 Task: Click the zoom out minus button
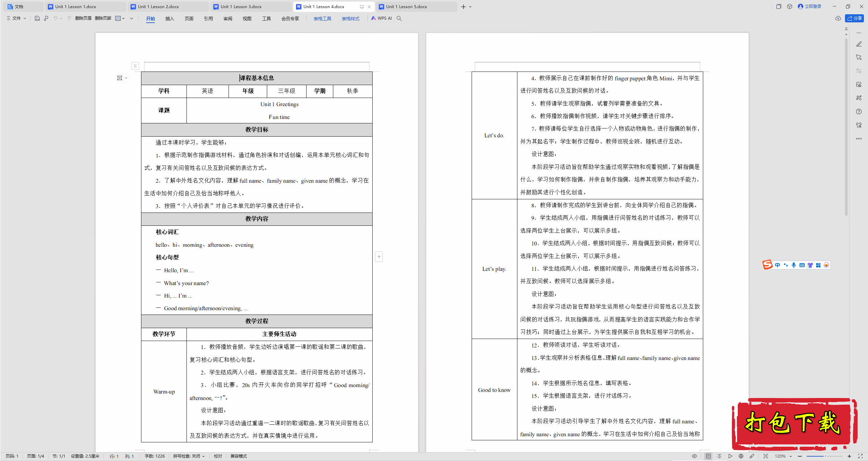coord(800,456)
